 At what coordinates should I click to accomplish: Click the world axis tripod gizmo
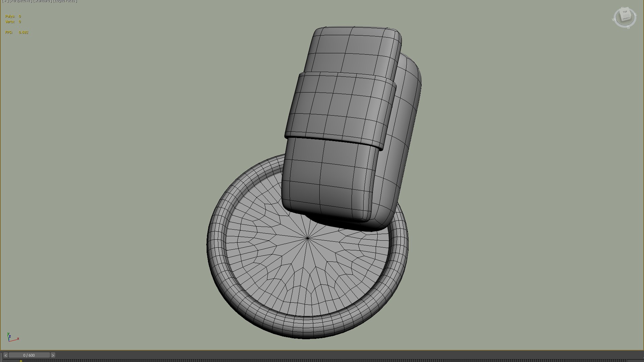(x=12, y=337)
